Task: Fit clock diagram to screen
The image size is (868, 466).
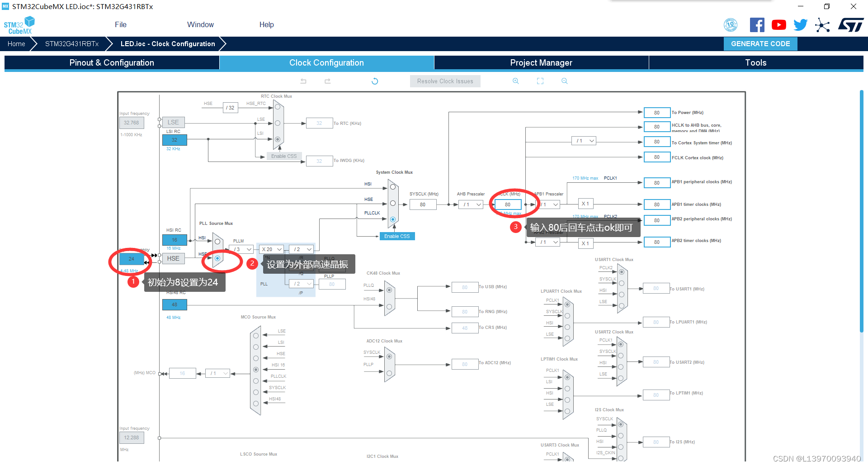Action: [540, 81]
